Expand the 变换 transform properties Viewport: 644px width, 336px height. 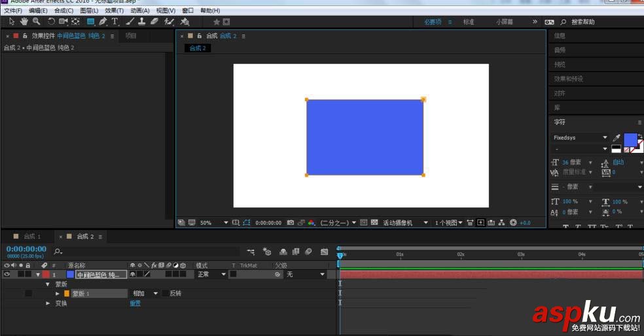point(48,303)
